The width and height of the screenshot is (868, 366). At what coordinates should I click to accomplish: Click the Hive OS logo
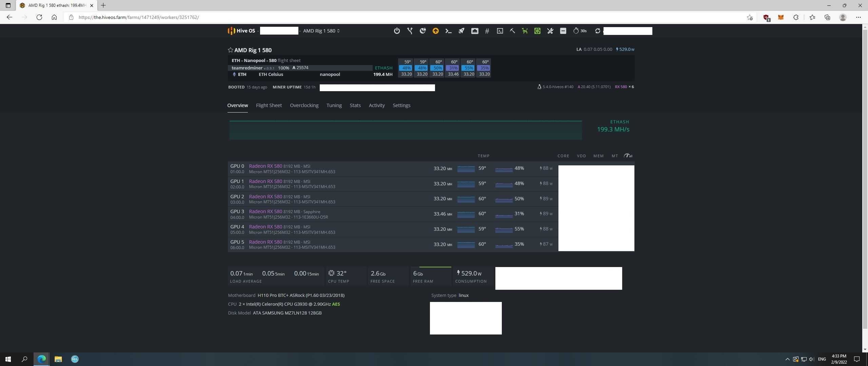point(241,31)
